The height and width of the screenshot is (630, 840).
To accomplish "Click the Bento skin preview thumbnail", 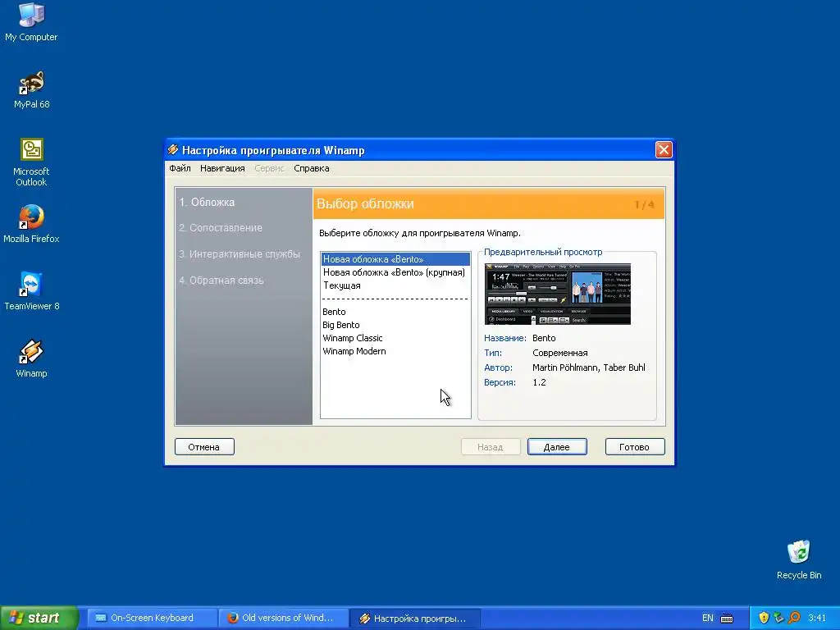I will (557, 294).
